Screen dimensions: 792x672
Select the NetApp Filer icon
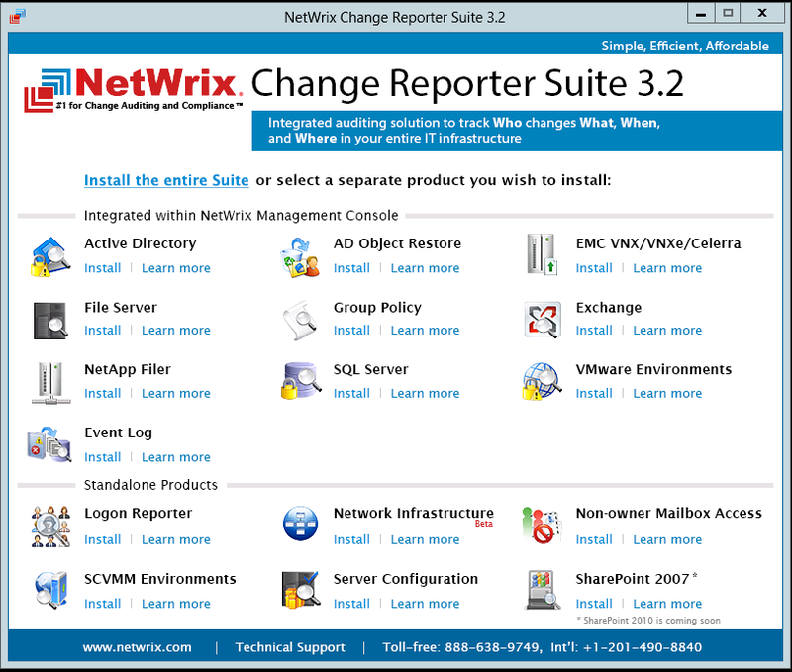click(x=51, y=381)
